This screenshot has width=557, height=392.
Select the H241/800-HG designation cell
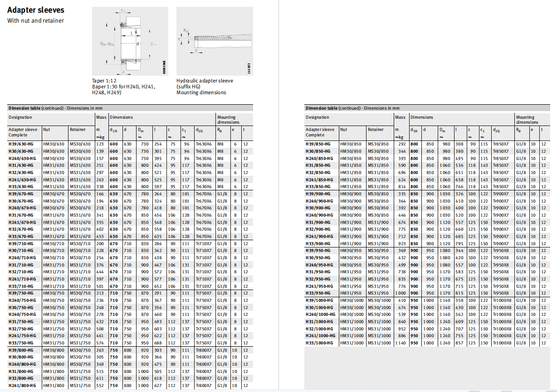coord(22,385)
